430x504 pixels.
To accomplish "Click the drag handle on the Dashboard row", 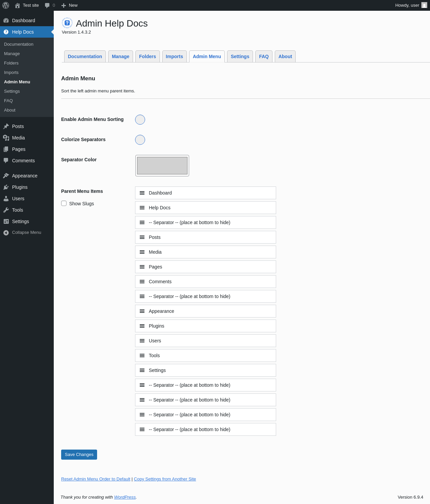I will pos(142,193).
